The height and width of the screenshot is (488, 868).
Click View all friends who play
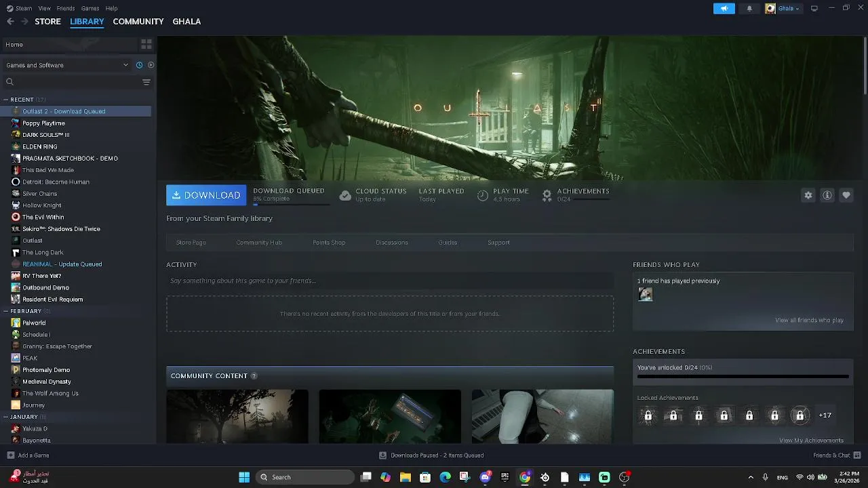click(809, 320)
